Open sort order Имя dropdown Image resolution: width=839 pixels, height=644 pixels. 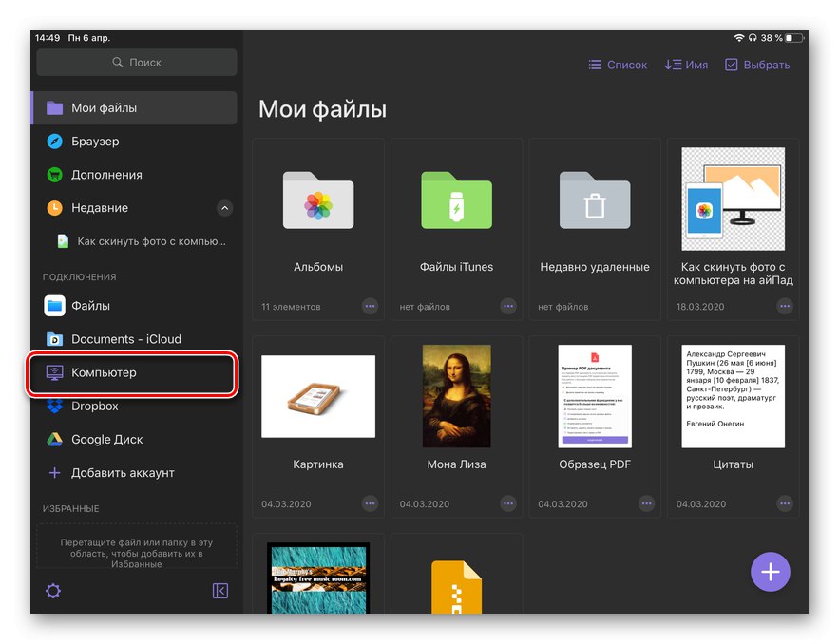[x=686, y=65]
